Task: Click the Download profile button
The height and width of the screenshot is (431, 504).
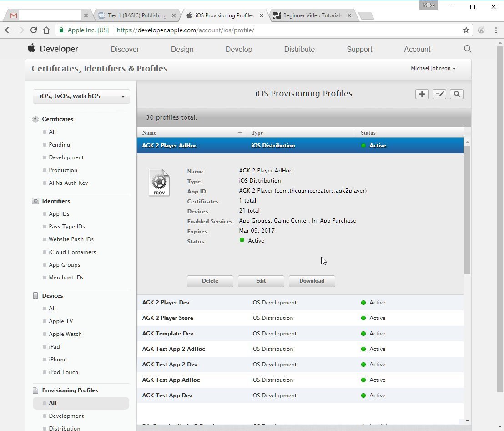Action: [312, 281]
